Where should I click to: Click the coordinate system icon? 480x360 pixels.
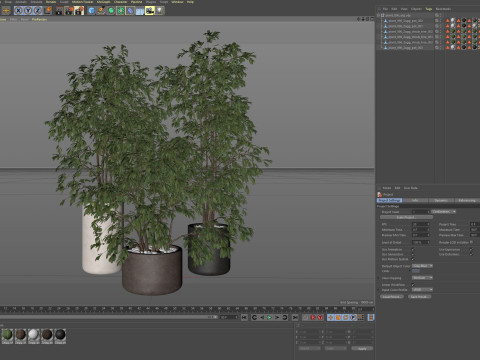(48, 11)
